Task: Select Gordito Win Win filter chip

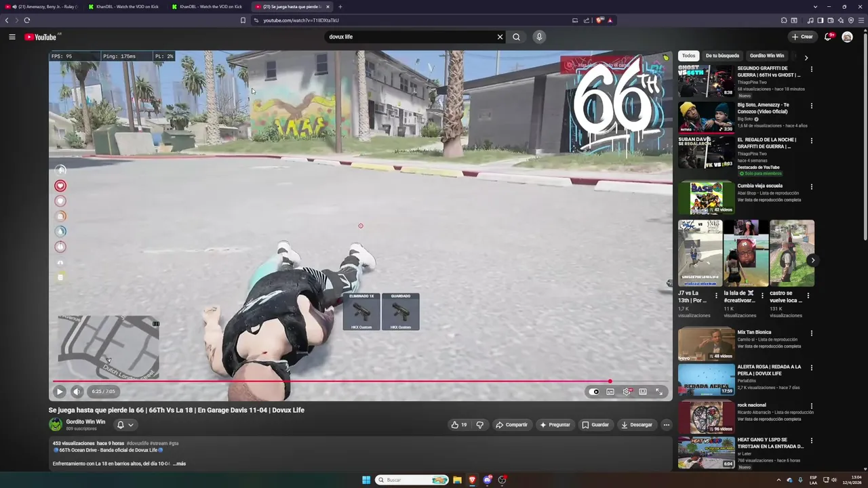Action: (x=766, y=56)
